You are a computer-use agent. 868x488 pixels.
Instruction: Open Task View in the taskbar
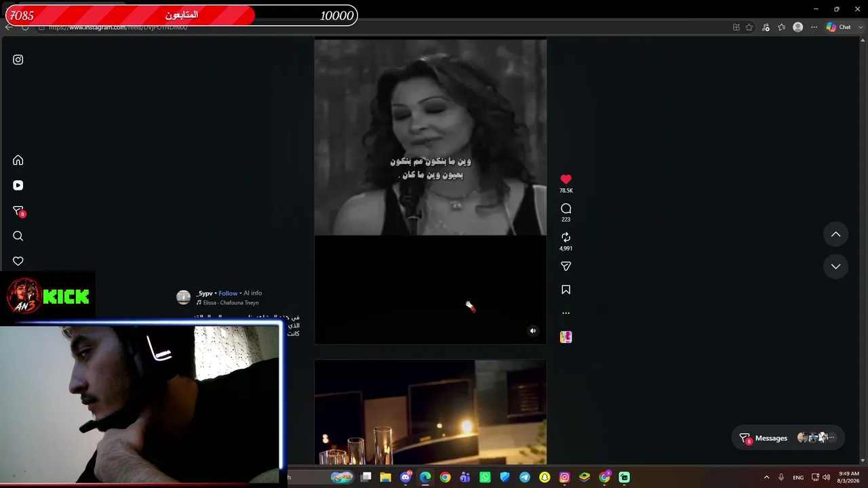tap(366, 477)
